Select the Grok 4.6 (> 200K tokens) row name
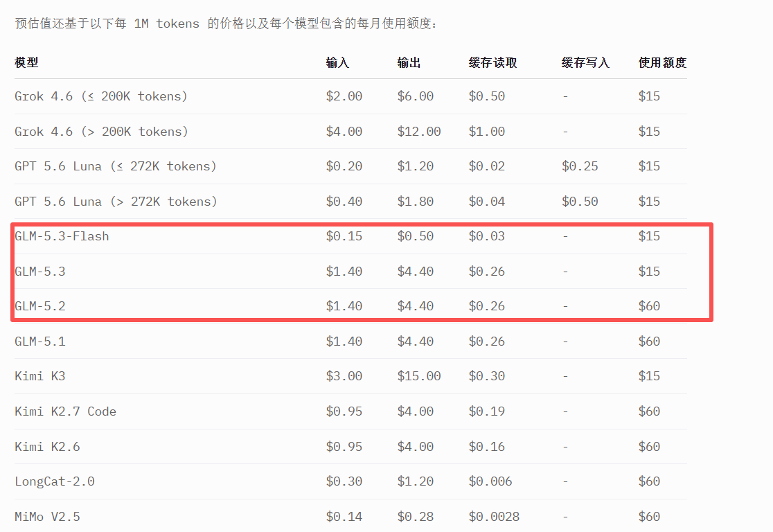This screenshot has height=532, width=773. pyautogui.click(x=102, y=132)
